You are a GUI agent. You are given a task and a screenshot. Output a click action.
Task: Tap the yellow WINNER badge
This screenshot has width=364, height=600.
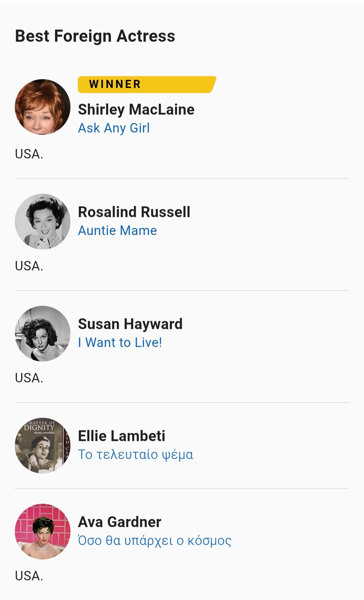tap(147, 84)
